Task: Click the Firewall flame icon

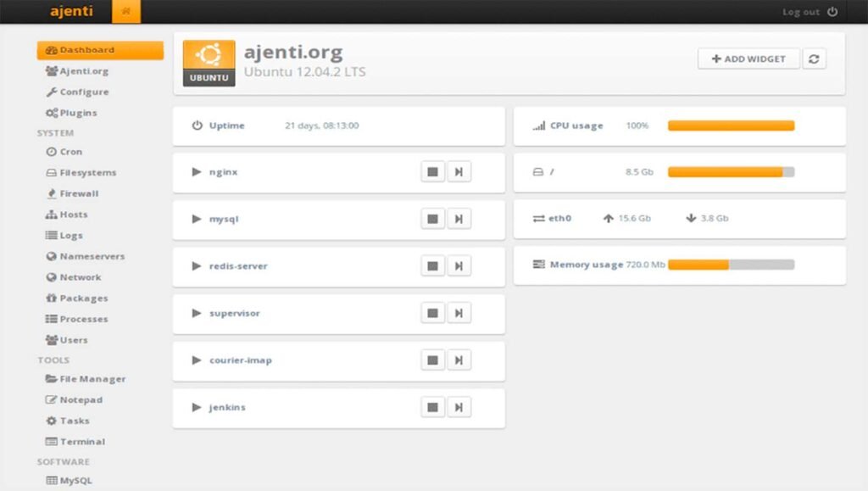Action: coord(52,193)
